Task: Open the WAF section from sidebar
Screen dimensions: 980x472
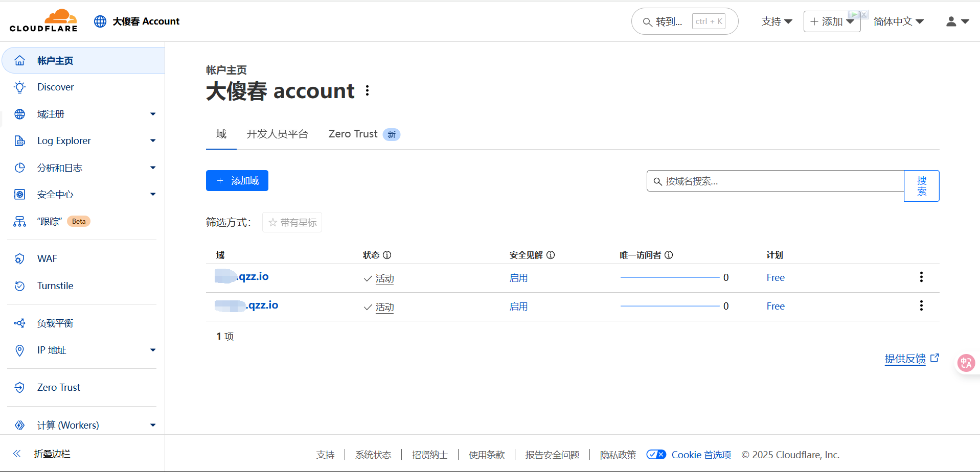Action: coord(47,258)
